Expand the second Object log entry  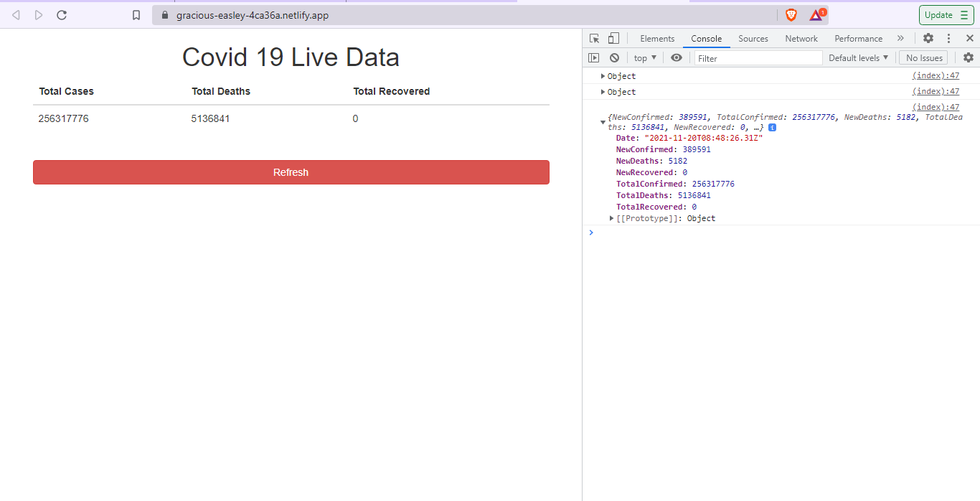tap(603, 92)
